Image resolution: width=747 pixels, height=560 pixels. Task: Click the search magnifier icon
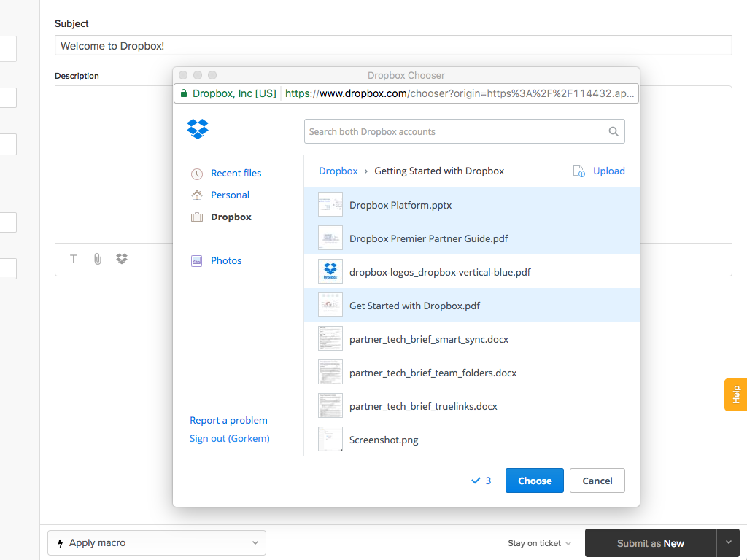pos(614,132)
